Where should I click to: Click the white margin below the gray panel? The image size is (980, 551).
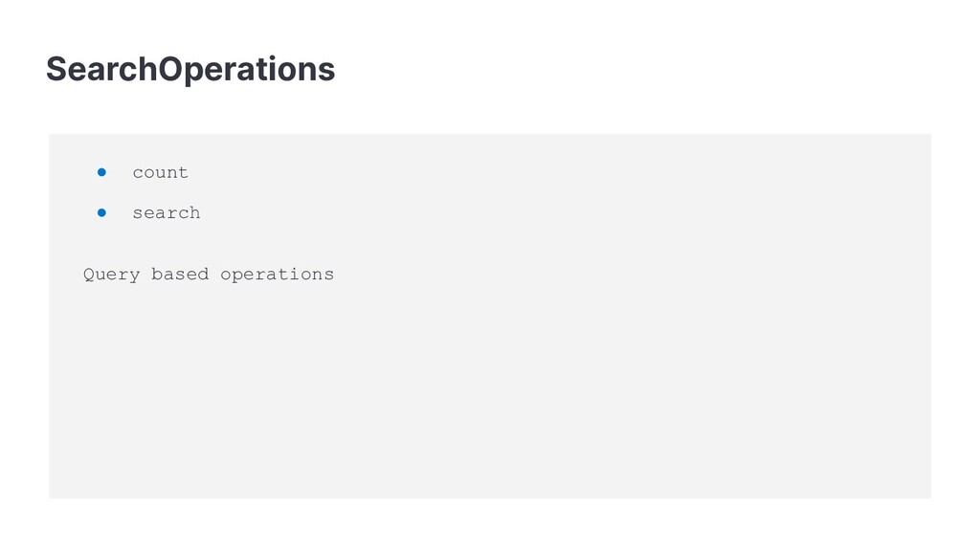click(x=490, y=525)
